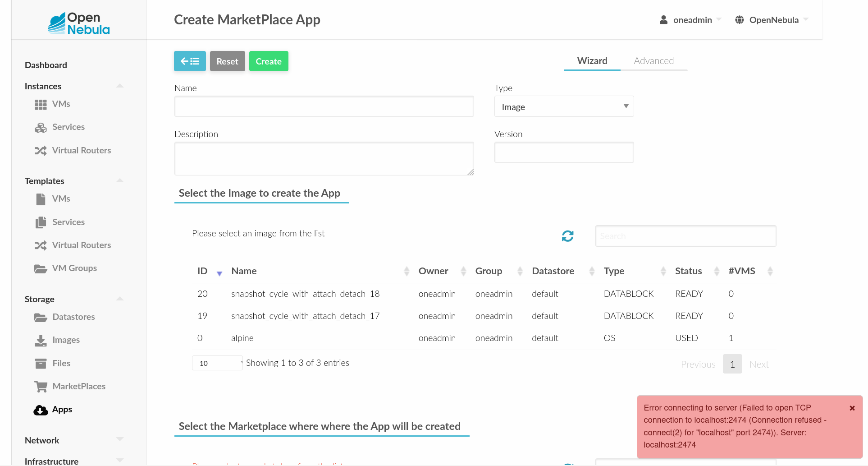Click the Datastores folder icon

[41, 317]
